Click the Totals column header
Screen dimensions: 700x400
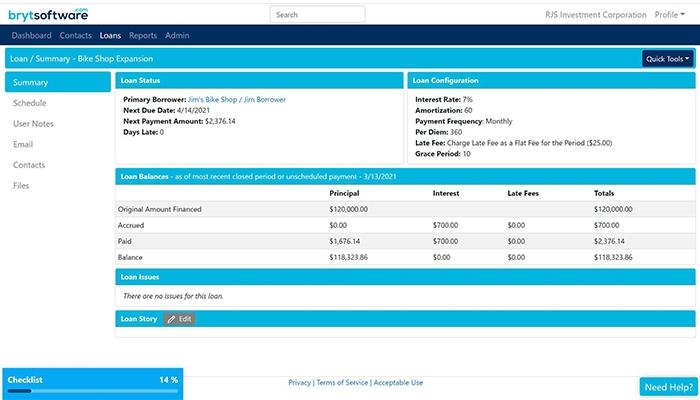(x=604, y=193)
